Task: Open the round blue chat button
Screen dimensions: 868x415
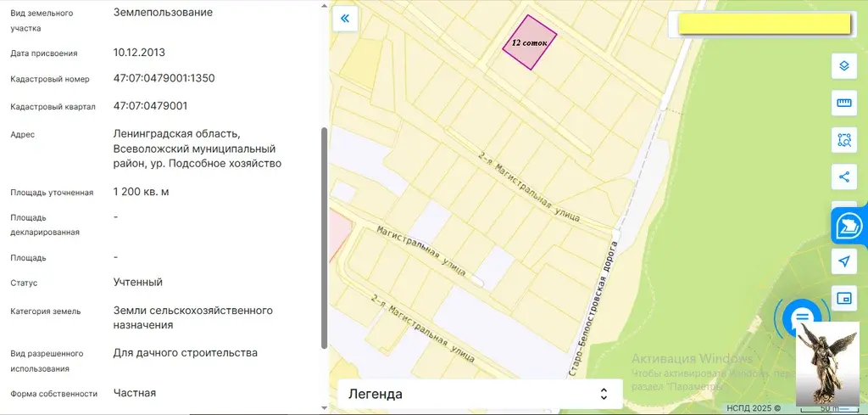Action: pos(801,318)
